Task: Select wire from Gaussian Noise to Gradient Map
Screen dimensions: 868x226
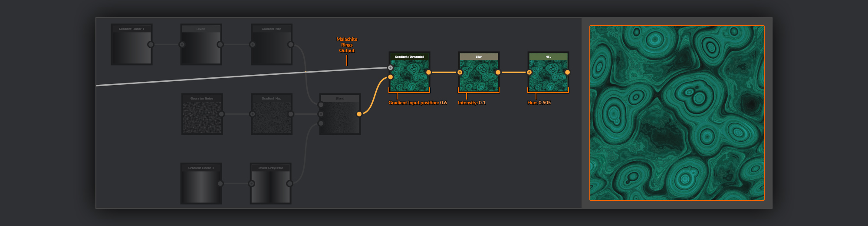Action: tap(237, 114)
